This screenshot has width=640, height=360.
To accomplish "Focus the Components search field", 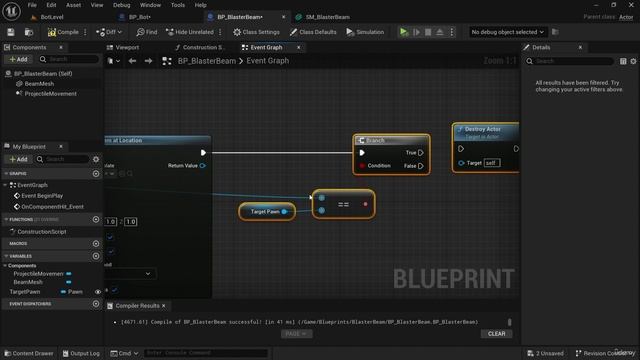I will coord(69,59).
